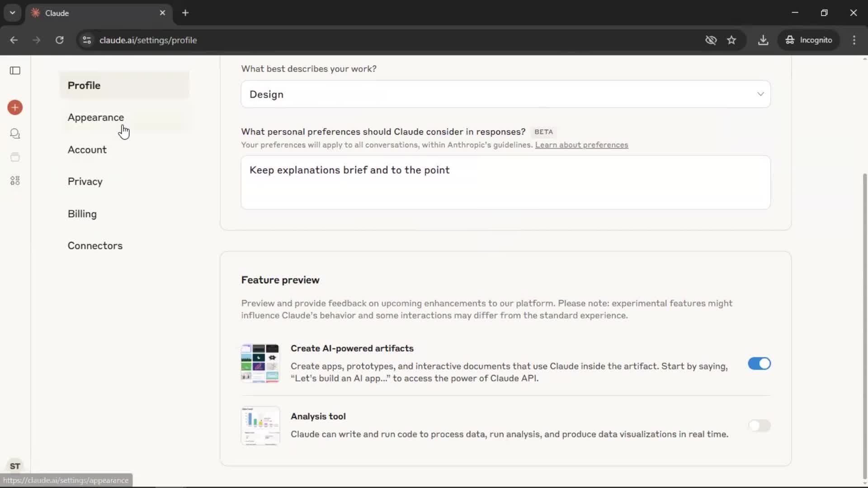Click the AI-powered artifacts preview thumbnail
Screen dimensions: 868x488
[260, 363]
